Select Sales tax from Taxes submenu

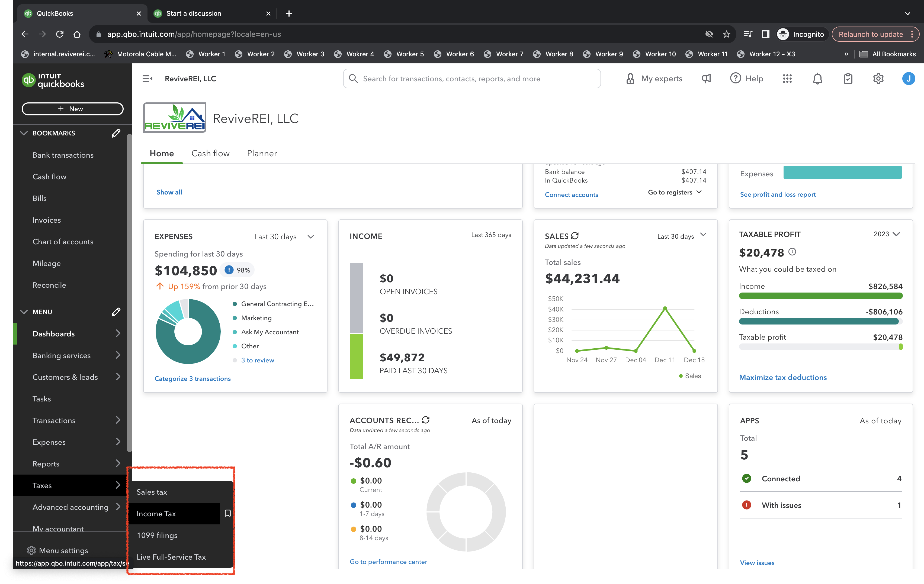click(152, 492)
